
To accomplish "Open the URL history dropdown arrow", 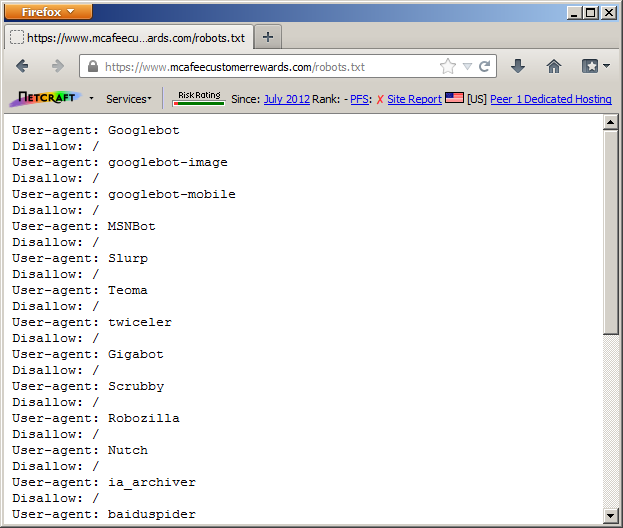I will 467,66.
